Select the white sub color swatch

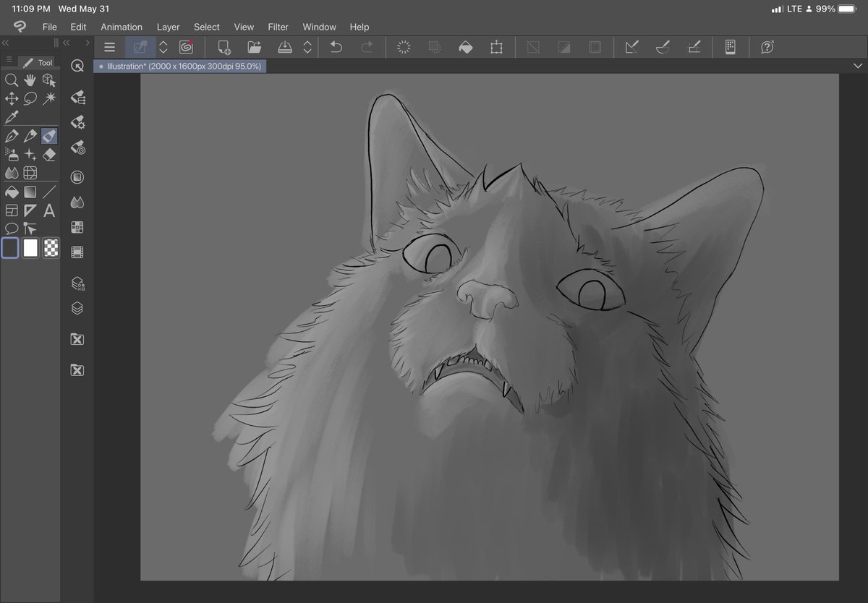[30, 248]
